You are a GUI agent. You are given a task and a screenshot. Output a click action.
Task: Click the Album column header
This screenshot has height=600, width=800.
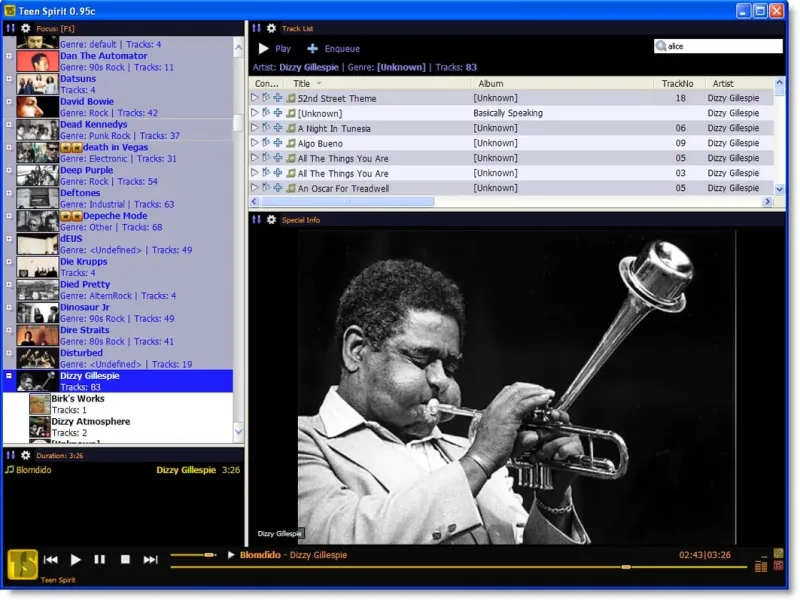pos(490,84)
